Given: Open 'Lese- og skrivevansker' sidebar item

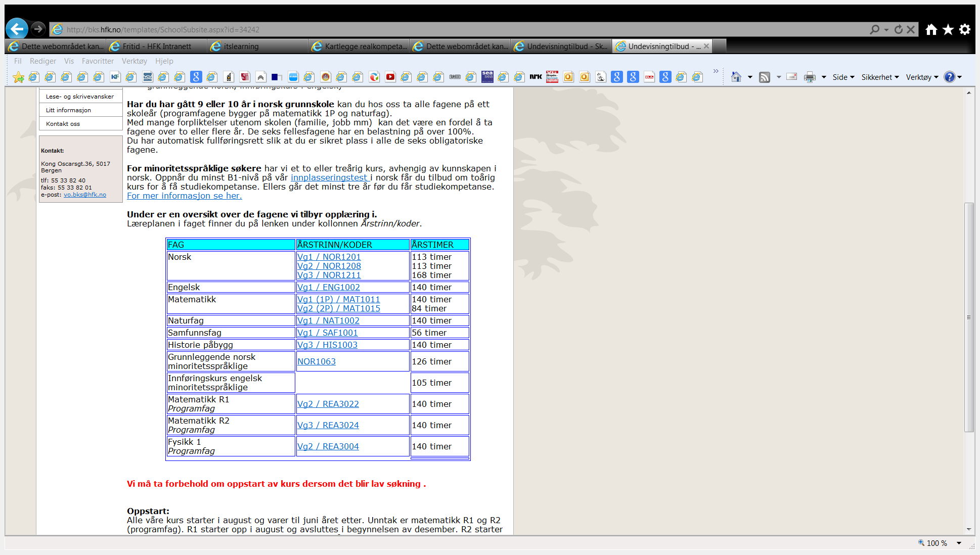Looking at the screenshot, I should click(81, 97).
